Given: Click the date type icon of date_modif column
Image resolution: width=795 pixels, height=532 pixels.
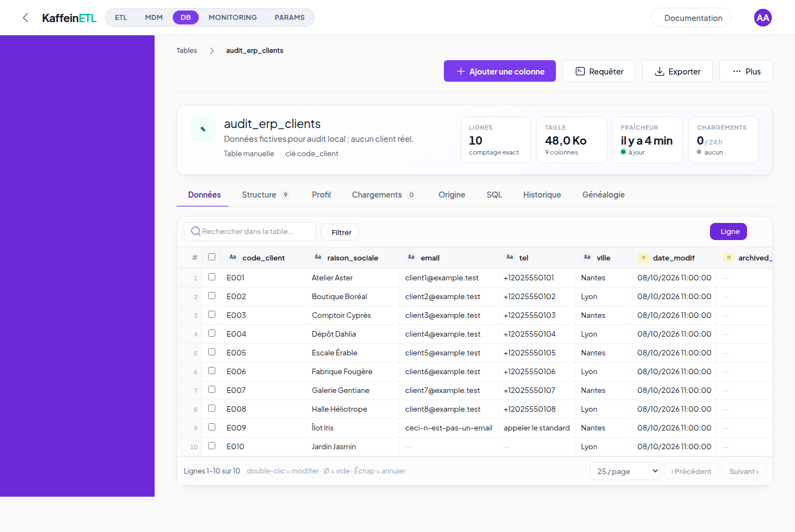Looking at the screenshot, I should click(643, 258).
